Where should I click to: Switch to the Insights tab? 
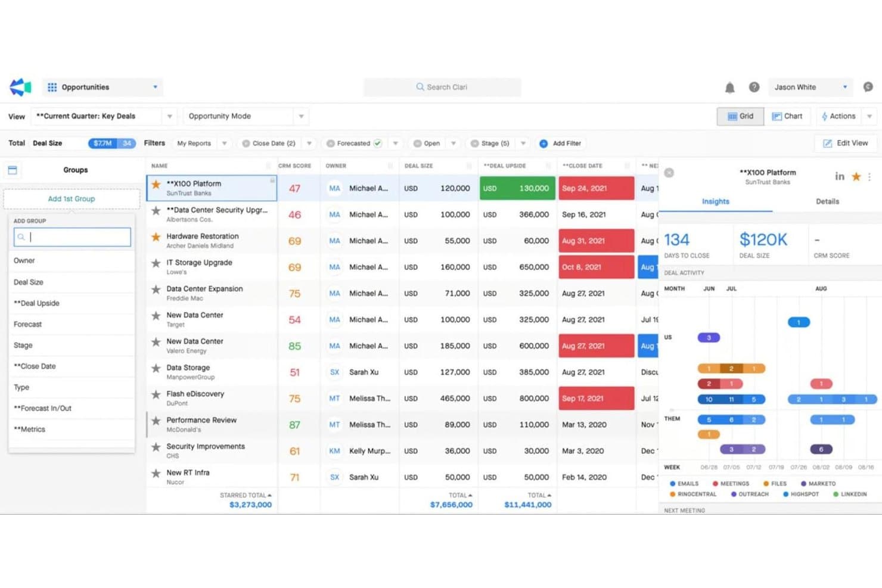pyautogui.click(x=715, y=201)
